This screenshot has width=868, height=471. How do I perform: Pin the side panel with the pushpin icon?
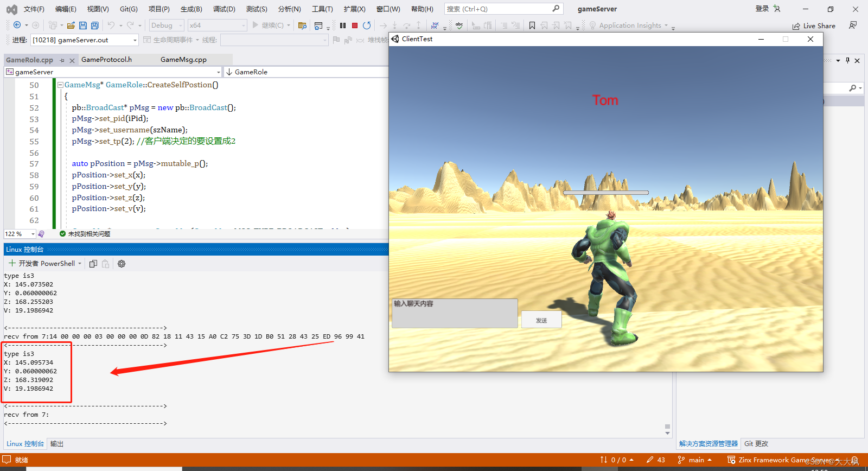point(847,61)
